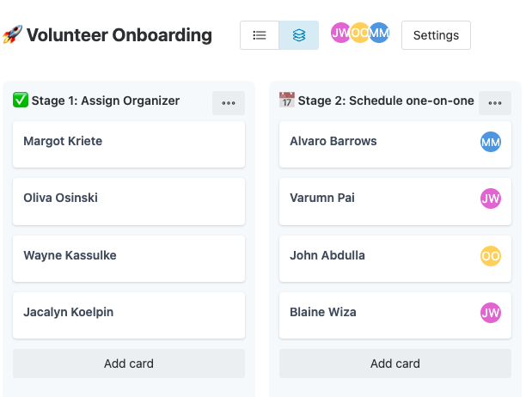Click the Stage 1: Assign Organizer title
This screenshot has height=397, width=532.
pos(106,101)
